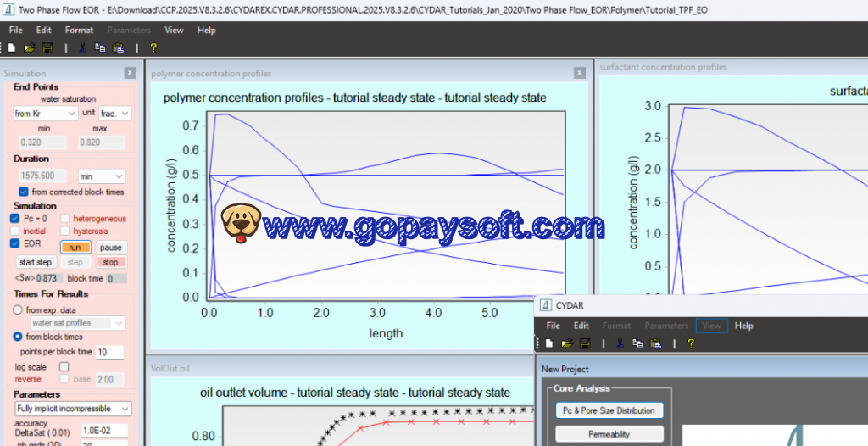Viewport: 868px width, 446px height.
Task: Enable heterogeneous checkbox
Action: coord(64,218)
